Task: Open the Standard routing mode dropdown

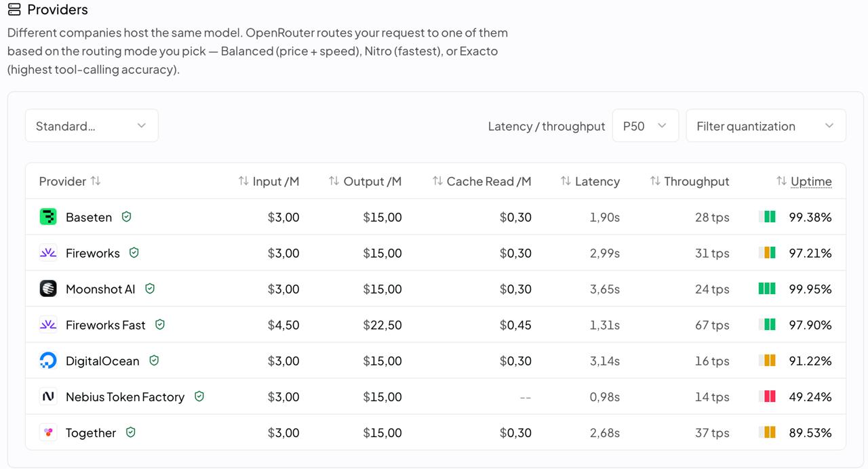Action: coord(92,126)
